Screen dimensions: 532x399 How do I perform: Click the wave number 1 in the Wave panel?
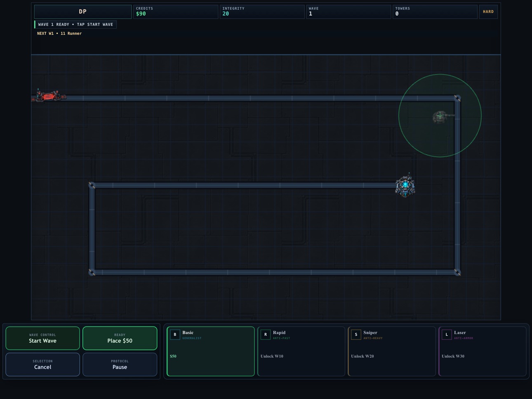pyautogui.click(x=311, y=14)
